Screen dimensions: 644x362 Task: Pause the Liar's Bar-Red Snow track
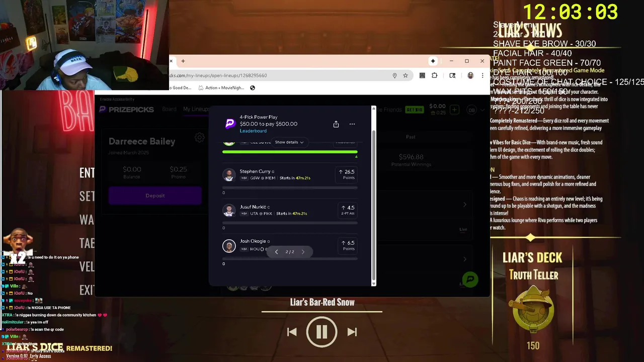point(322,332)
